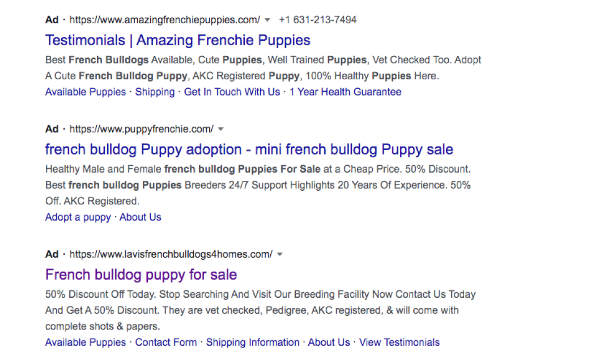Click phone number +1 631-213-7494
Viewport: 612px width, 364px height.
(x=318, y=20)
